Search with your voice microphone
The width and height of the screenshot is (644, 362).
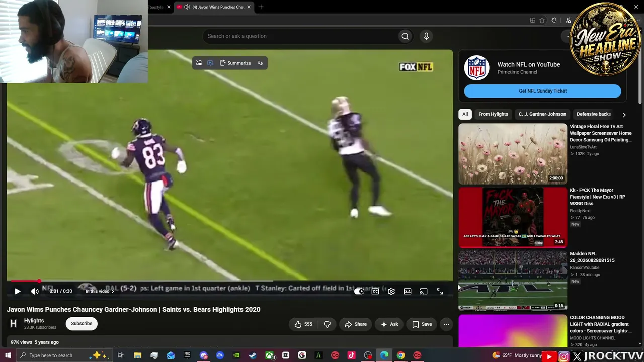click(426, 36)
